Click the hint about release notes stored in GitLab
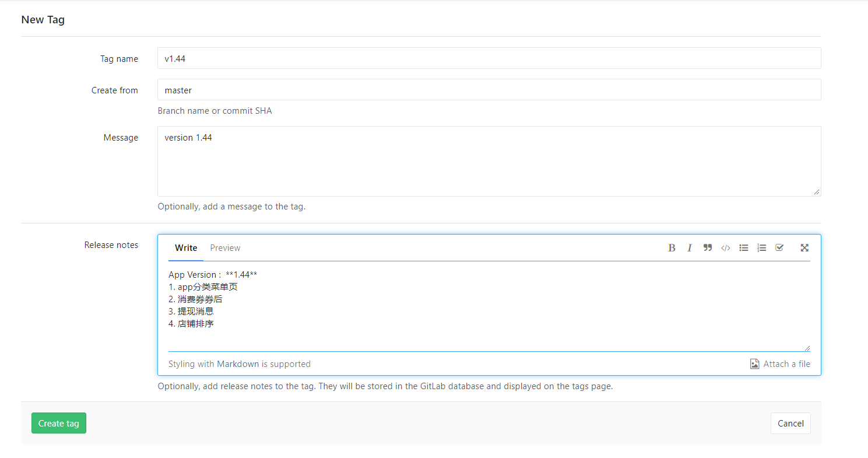The width and height of the screenshot is (868, 458). pos(385,386)
